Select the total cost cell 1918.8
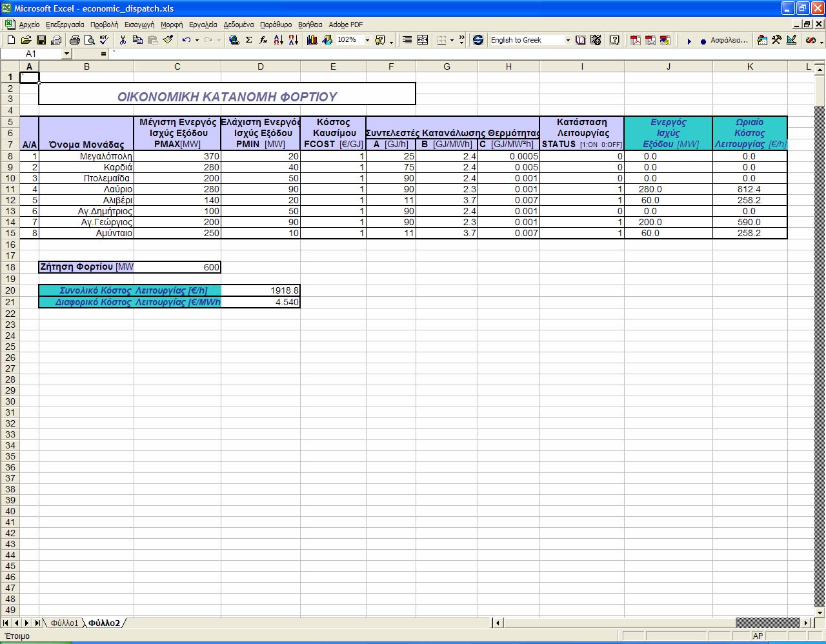The image size is (826, 644). [x=261, y=290]
